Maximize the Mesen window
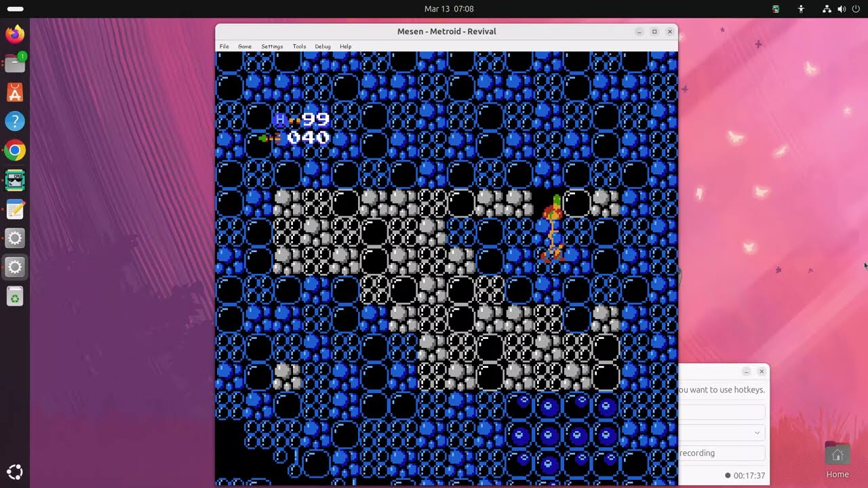This screenshot has height=488, width=868. [654, 32]
